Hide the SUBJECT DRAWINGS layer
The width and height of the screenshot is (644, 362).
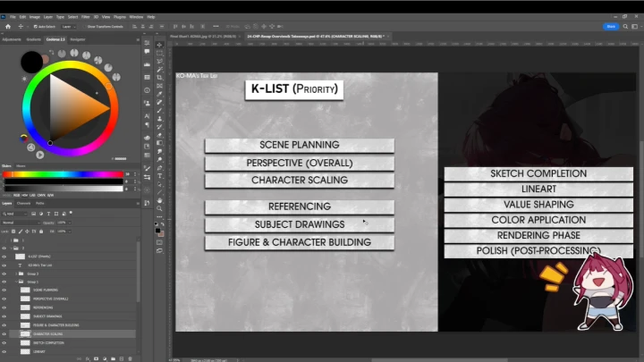(4, 316)
